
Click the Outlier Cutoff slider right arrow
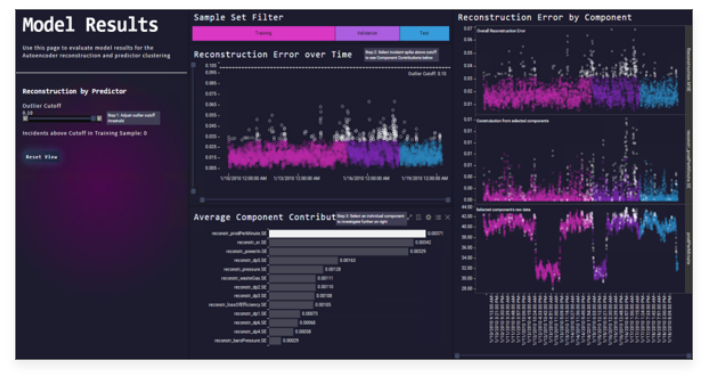[x=99, y=118]
